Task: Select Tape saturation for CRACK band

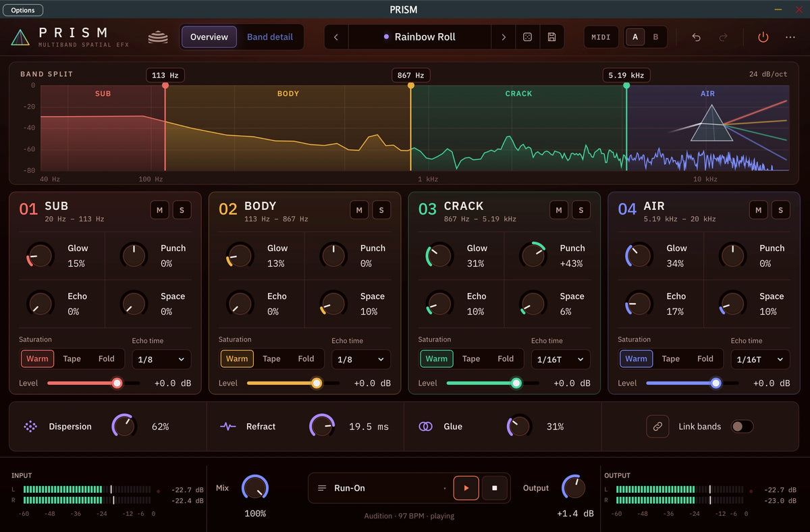Action: (x=471, y=358)
